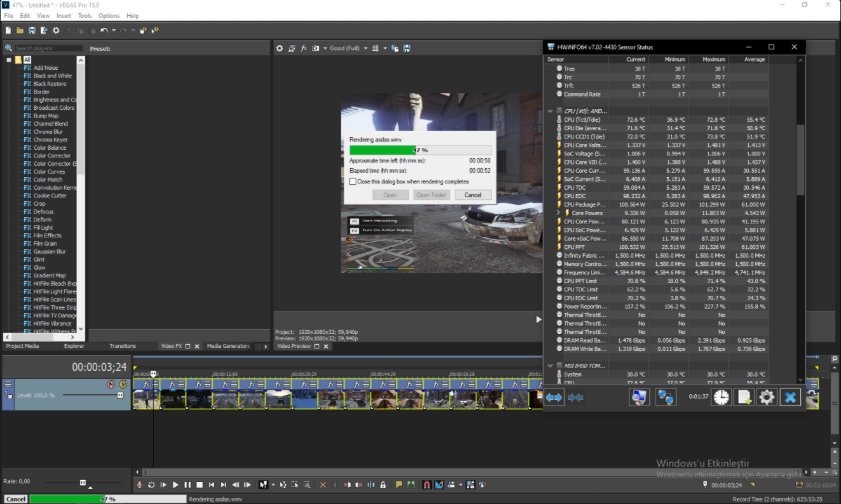This screenshot has height=504, width=841.
Task: Click the microphone Record icon in transport bar
Action: click(x=140, y=485)
